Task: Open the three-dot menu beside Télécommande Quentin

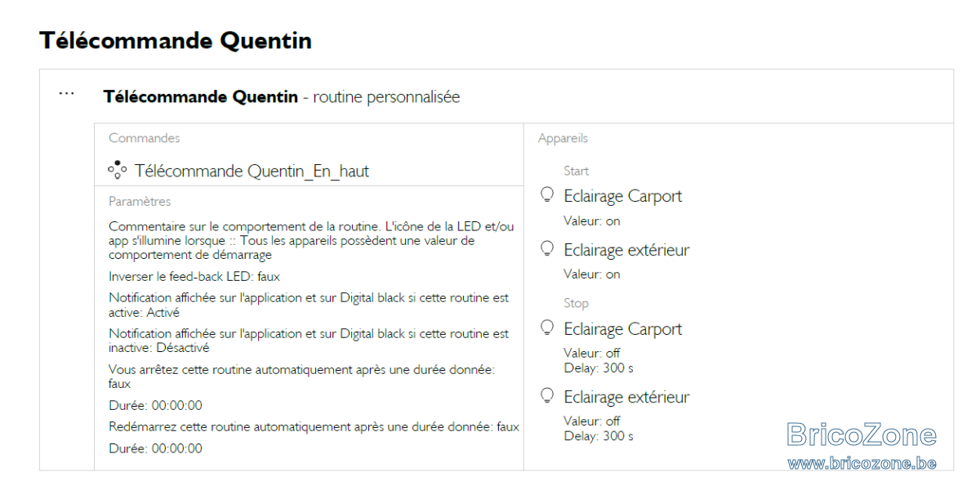Action: point(67,94)
